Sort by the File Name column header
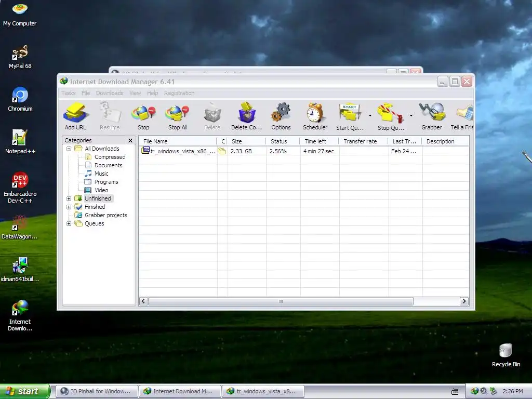 pyautogui.click(x=178, y=141)
